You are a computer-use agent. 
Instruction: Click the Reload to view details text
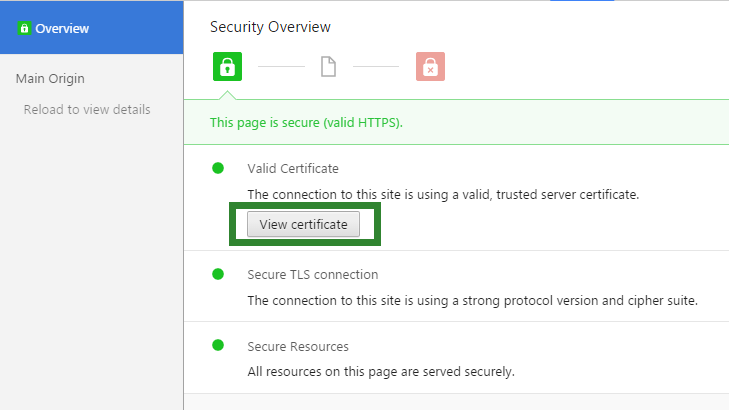tap(87, 110)
